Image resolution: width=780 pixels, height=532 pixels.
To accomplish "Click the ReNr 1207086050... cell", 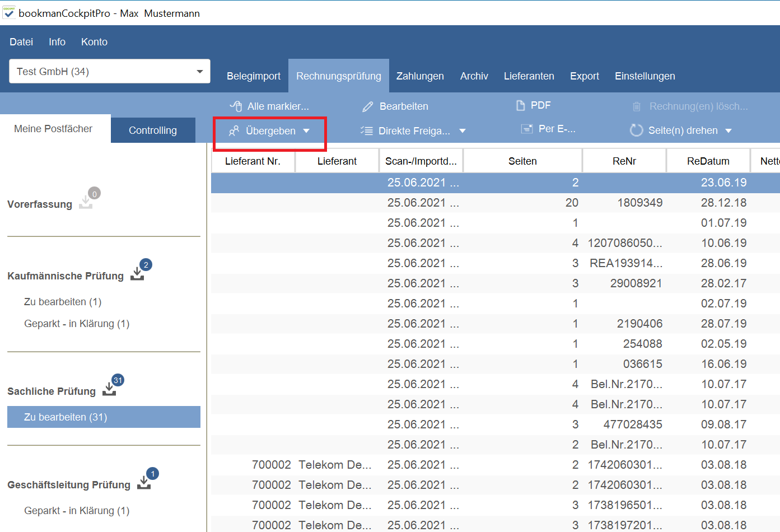I will pyautogui.click(x=625, y=243).
